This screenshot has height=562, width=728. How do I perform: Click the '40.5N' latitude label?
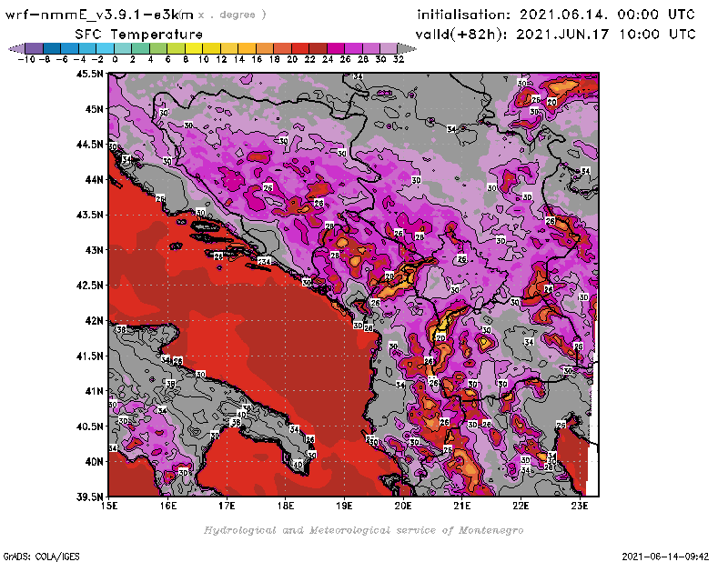tap(89, 427)
